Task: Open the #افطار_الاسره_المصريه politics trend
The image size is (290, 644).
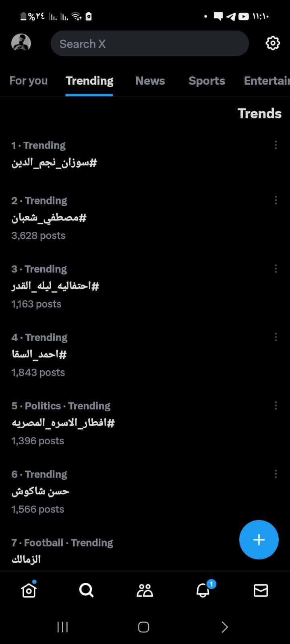Action: click(63, 423)
